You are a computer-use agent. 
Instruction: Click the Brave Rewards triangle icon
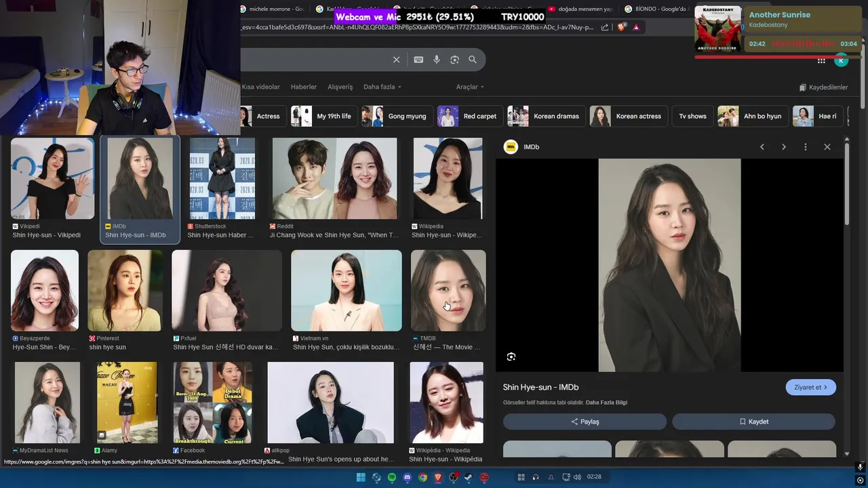click(636, 27)
